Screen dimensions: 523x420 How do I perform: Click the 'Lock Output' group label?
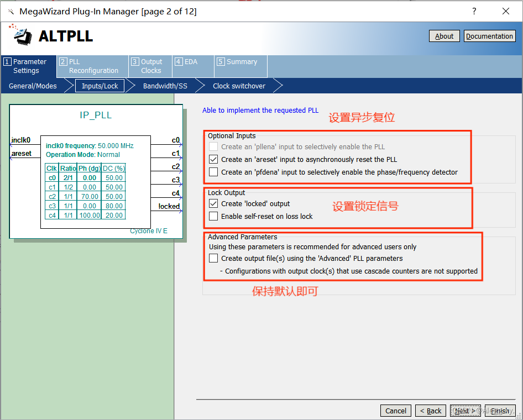(x=226, y=193)
